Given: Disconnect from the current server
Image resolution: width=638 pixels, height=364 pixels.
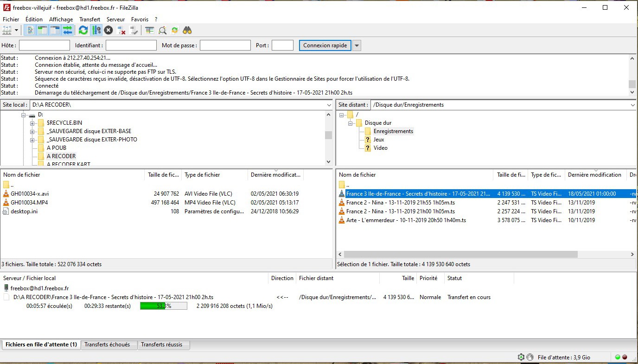Looking at the screenshot, I should click(121, 30).
